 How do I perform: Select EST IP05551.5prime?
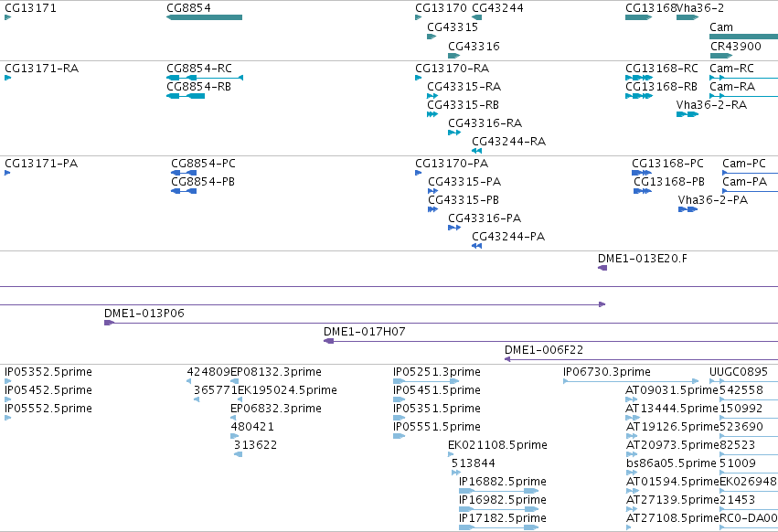point(437,426)
